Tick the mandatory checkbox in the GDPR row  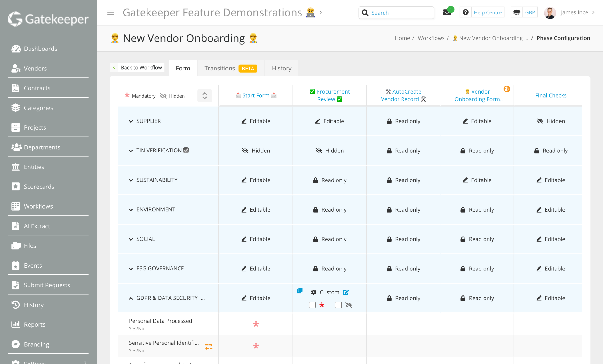312,305
